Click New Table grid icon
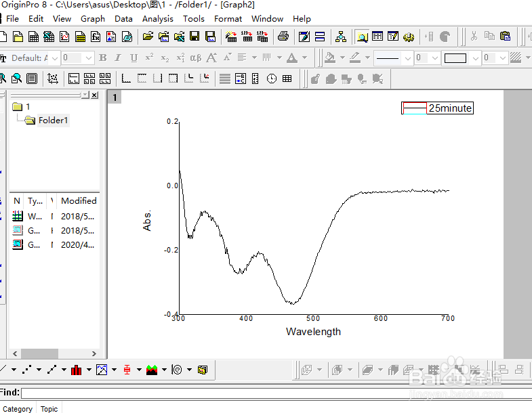Screen dimensions: 532x413 (287, 79)
